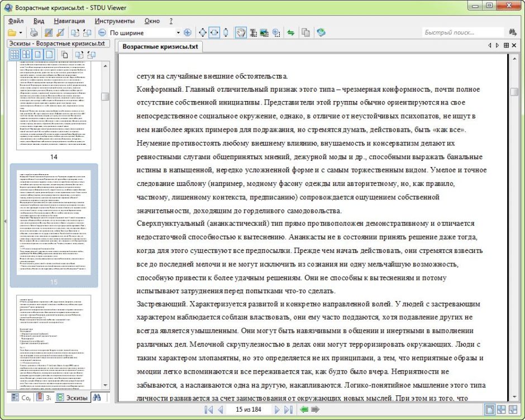This screenshot has height=420, width=525.
Task: Click the page number field '15 из 184'
Action: click(x=249, y=410)
